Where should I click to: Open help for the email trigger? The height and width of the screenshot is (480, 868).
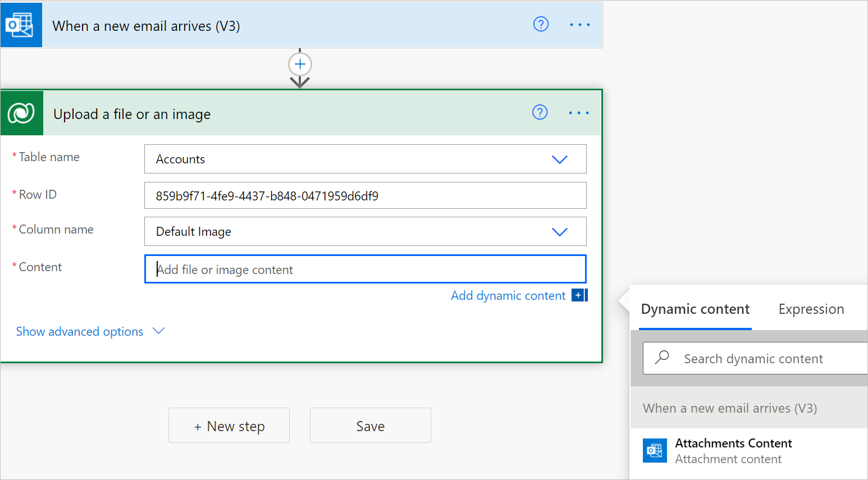540,24
